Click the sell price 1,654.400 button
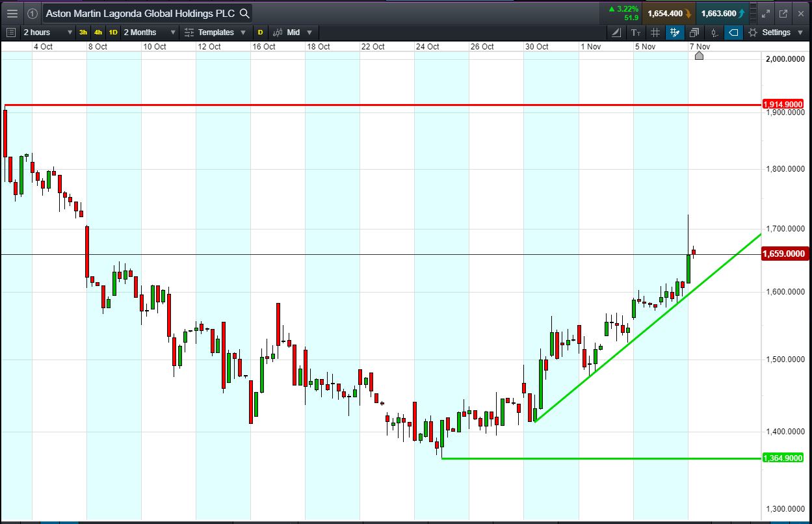Image resolution: width=812 pixels, height=524 pixels. tap(669, 13)
